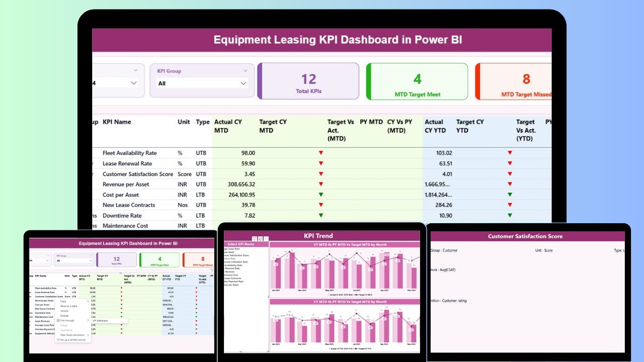644x362 pixels.
Task: Open the more options ellipsis on the KPI Trend slicer
Action: click(x=266, y=239)
